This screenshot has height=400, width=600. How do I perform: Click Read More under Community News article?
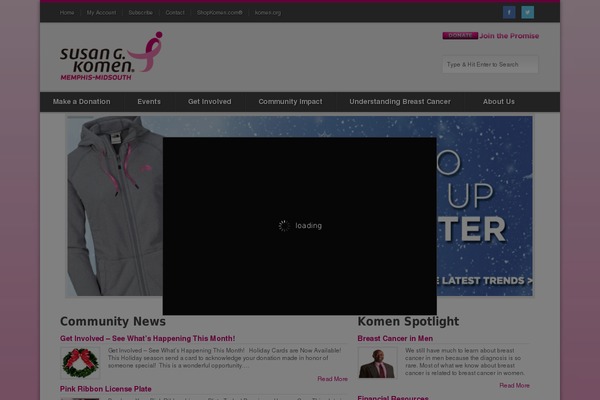click(x=333, y=379)
